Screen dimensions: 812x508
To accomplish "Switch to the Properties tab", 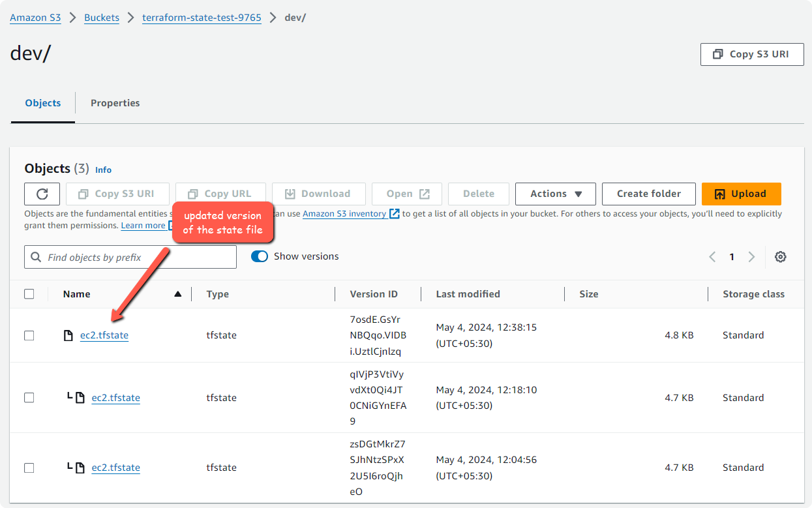I will pos(115,103).
